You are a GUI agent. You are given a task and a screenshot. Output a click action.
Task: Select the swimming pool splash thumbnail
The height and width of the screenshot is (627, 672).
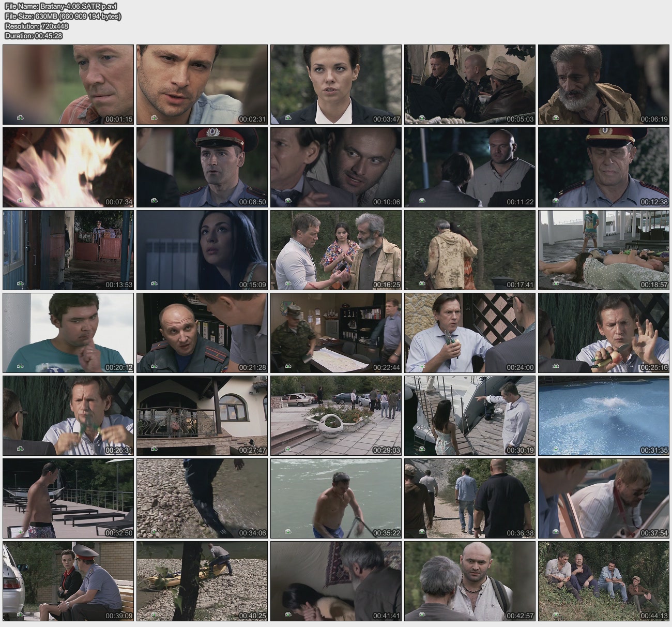603,415
